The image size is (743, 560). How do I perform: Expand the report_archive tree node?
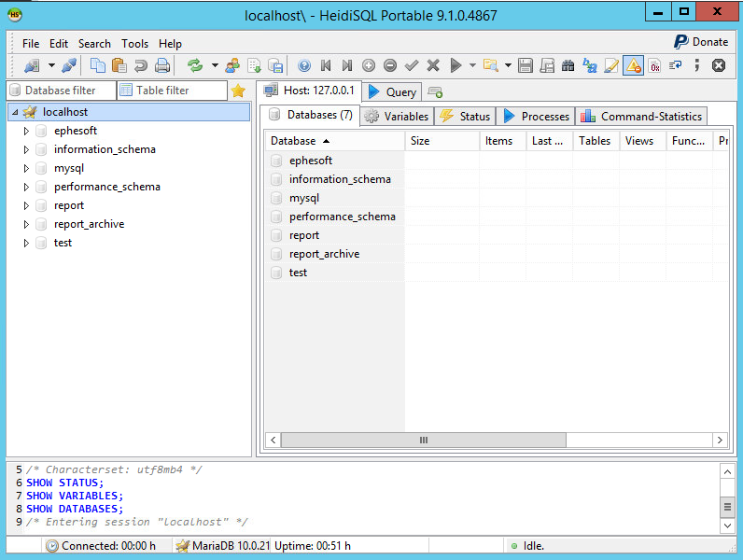point(26,224)
